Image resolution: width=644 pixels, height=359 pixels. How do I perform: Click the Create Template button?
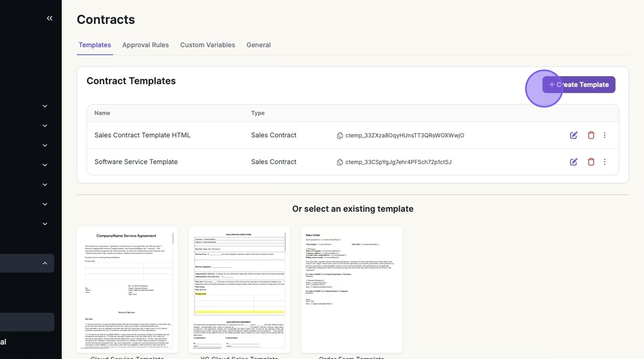579,85
